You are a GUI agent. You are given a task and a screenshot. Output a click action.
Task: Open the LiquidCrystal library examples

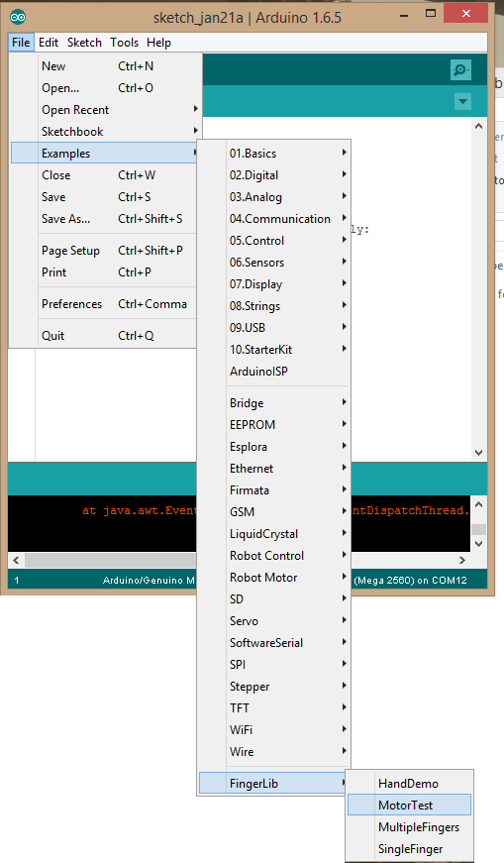(274, 534)
